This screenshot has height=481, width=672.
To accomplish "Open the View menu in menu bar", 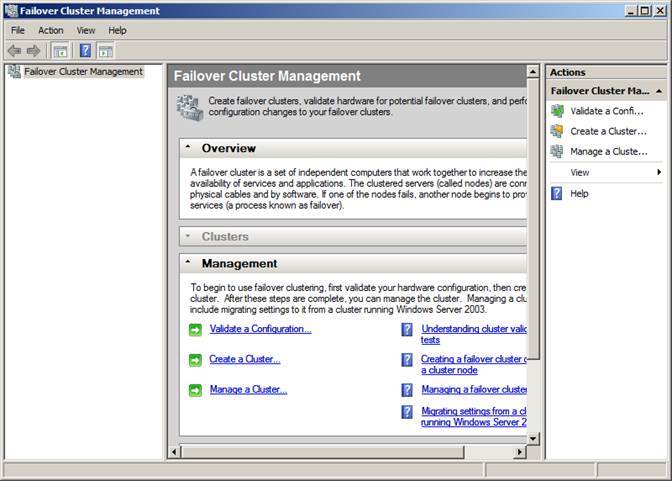I will [86, 30].
